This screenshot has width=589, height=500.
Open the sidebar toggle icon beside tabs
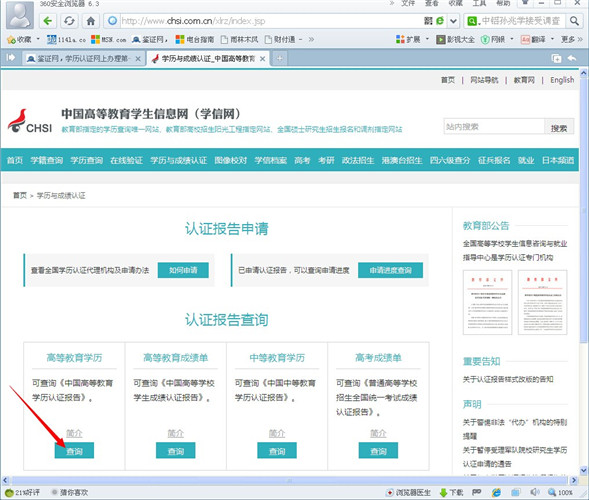pos(11,57)
